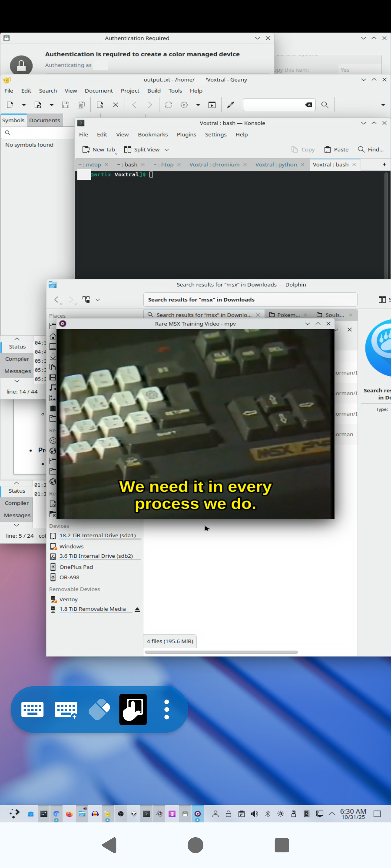The height and width of the screenshot is (868, 391).
Task: Click the Find button in Konsole
Action: 371,150
